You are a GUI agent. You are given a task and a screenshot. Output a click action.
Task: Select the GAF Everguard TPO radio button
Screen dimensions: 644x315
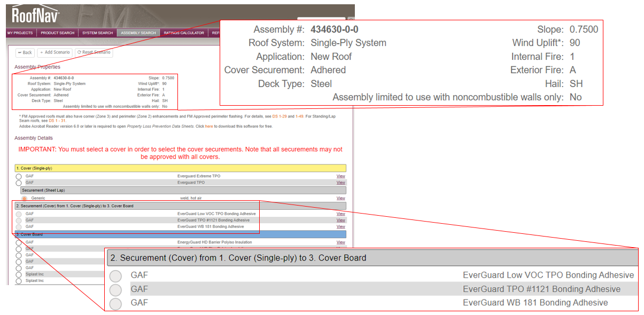(x=19, y=183)
